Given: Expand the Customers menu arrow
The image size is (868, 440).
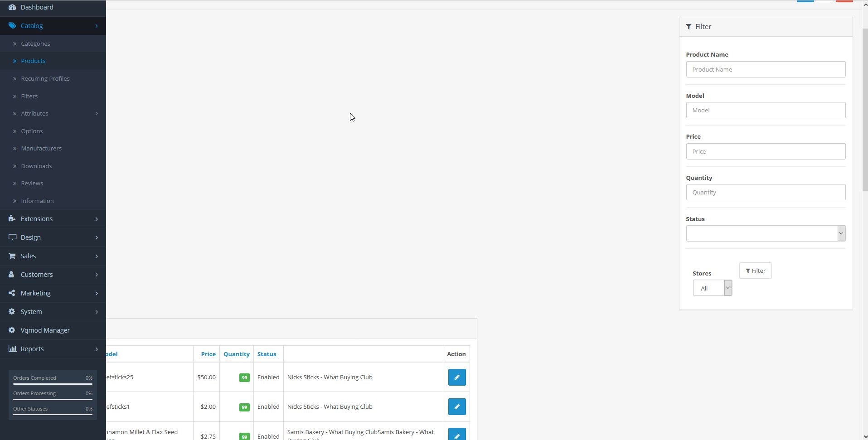Looking at the screenshot, I should [97, 275].
